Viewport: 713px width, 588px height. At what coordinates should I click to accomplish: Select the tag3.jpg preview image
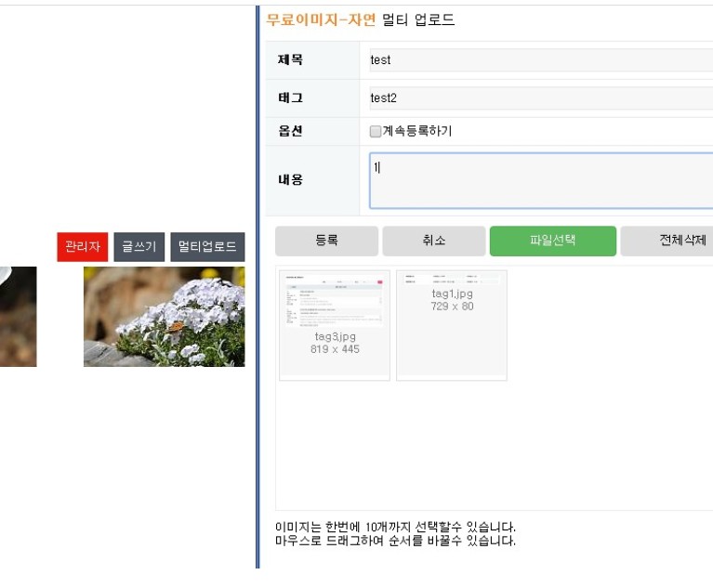[334, 300]
